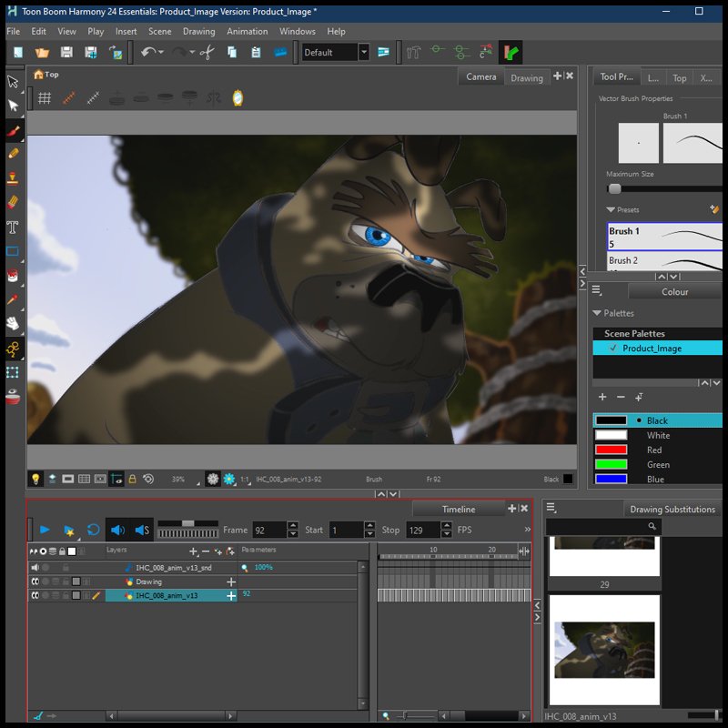This screenshot has width=728, height=728.
Task: Show the grid in Camera view
Action: [44, 98]
